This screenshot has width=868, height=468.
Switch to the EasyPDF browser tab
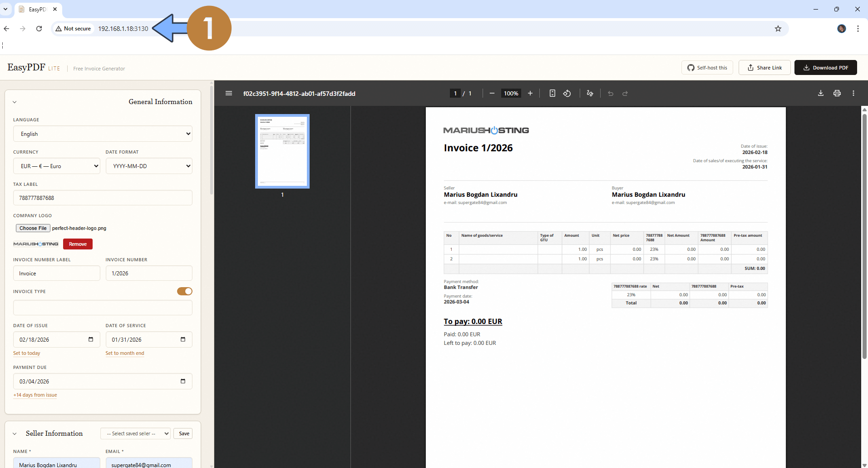click(x=36, y=9)
